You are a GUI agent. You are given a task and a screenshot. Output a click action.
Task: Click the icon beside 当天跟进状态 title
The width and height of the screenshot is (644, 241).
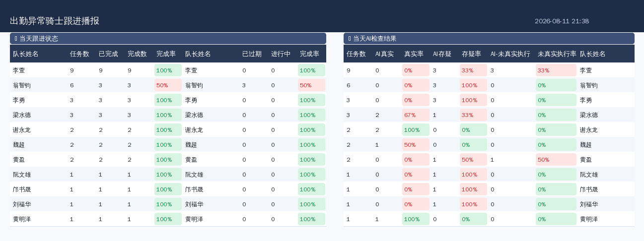click(x=16, y=39)
